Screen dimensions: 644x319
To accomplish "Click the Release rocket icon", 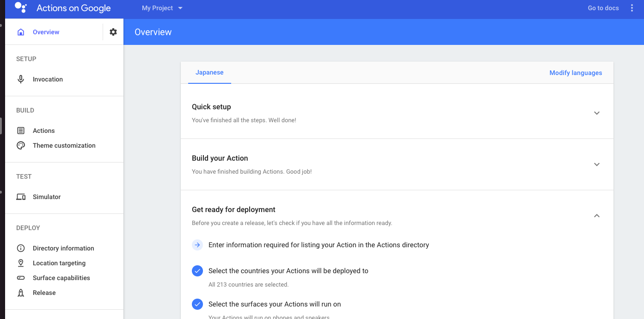I will tap(21, 293).
